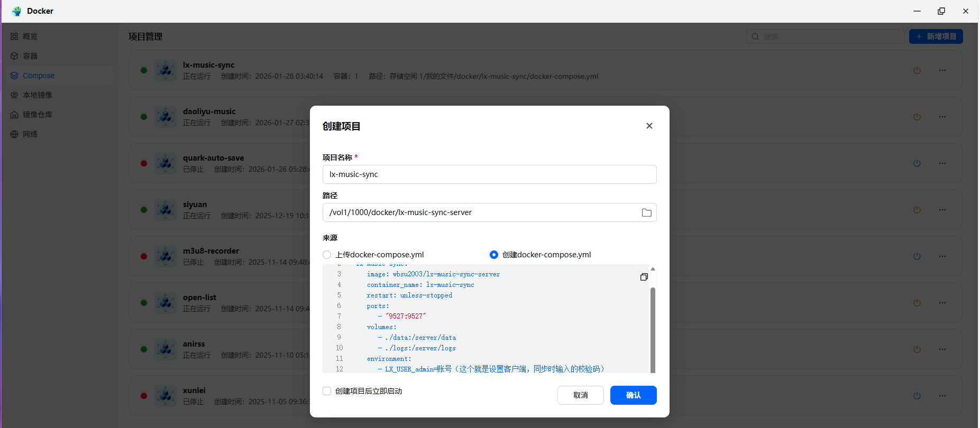This screenshot has height=428, width=980.
Task: Enable 创建项目后立即启动 checkbox
Action: pyautogui.click(x=327, y=391)
